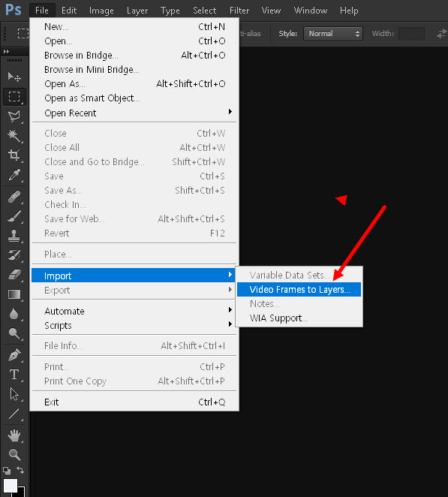Choose Browse in Bridge
The height and width of the screenshot is (497, 448).
(x=134, y=55)
